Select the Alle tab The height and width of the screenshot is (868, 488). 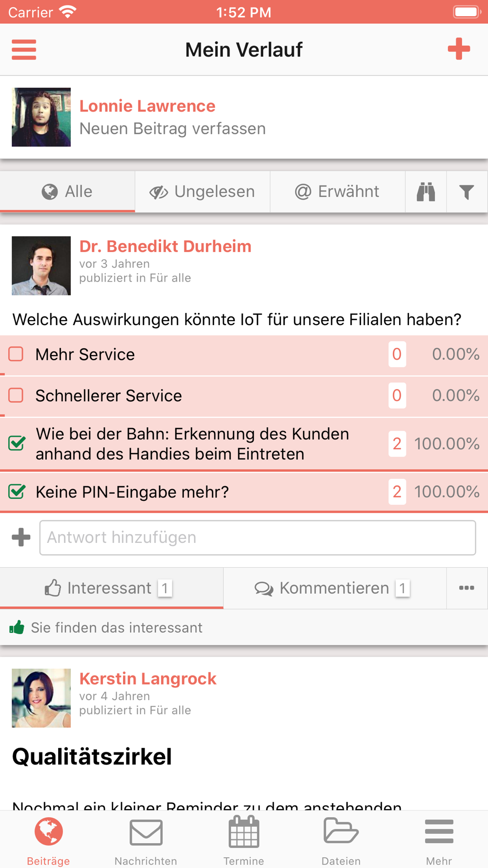coord(67,192)
